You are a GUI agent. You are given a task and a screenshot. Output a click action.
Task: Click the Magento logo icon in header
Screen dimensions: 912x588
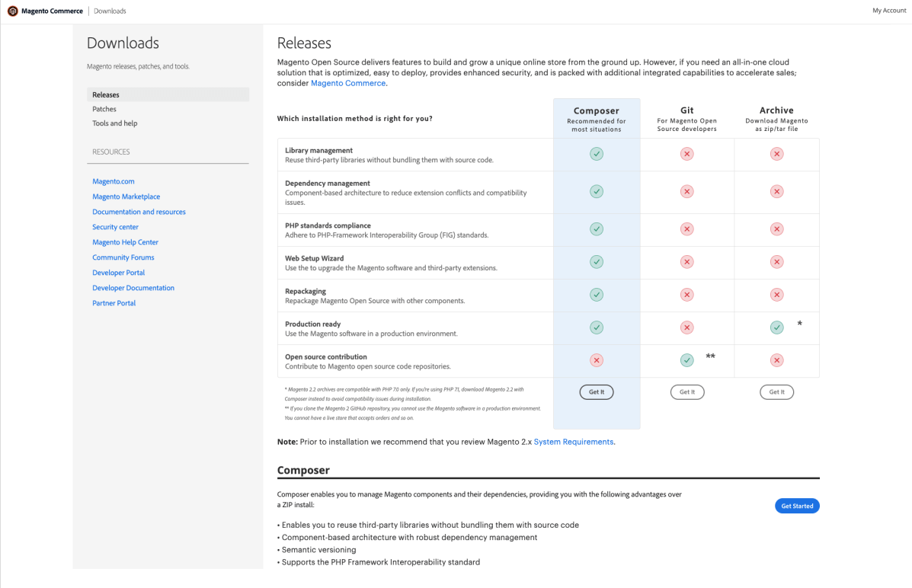tap(12, 11)
